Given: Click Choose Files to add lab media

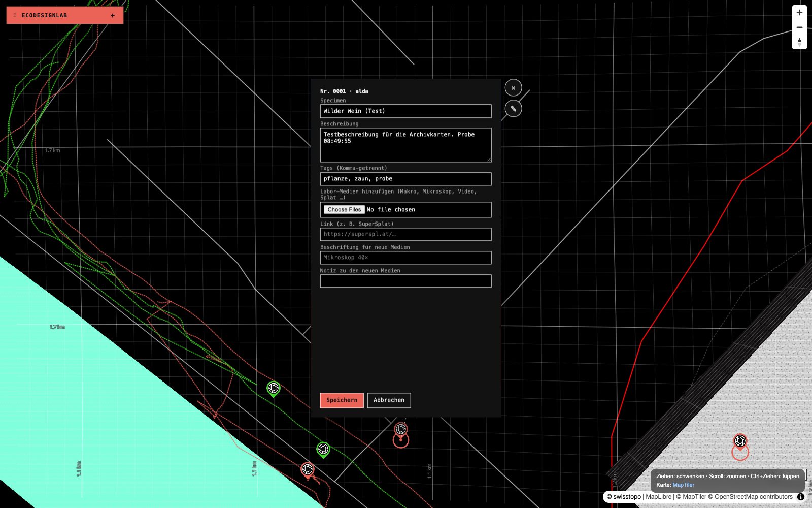Looking at the screenshot, I should (x=344, y=209).
